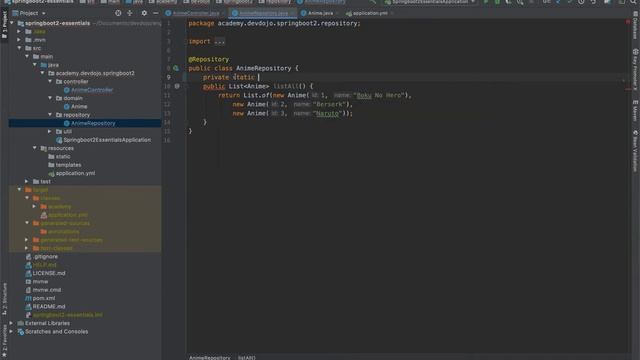Toggle the Project tool window stripe button
The height and width of the screenshot is (360, 640).
[x=4, y=24]
